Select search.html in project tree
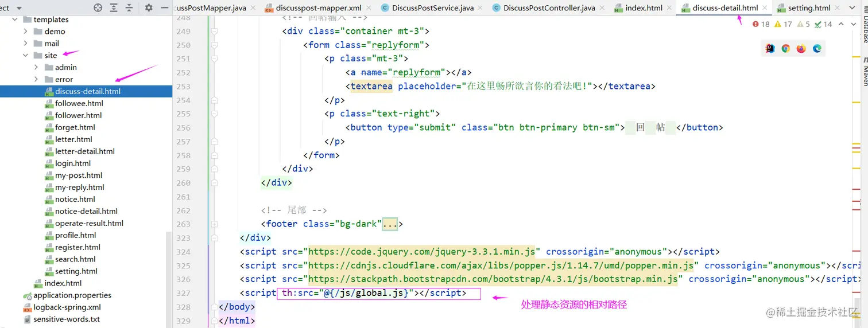This screenshot has height=328, width=868. [75, 259]
